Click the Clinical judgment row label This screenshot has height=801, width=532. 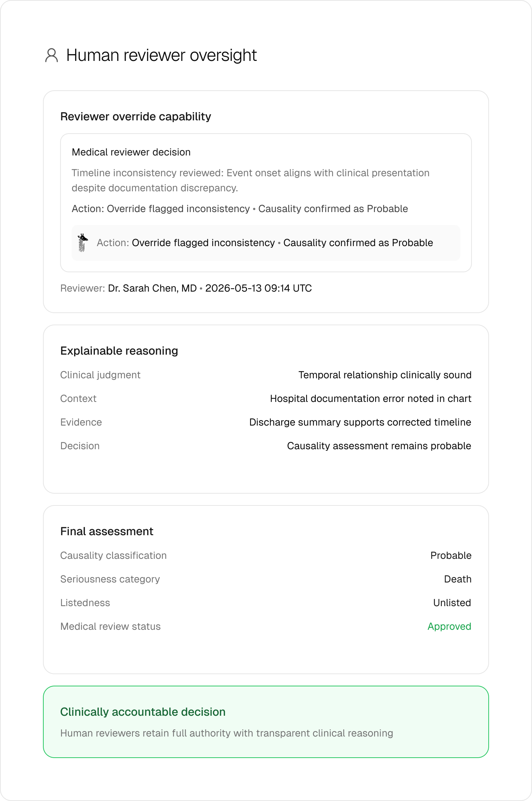point(100,375)
